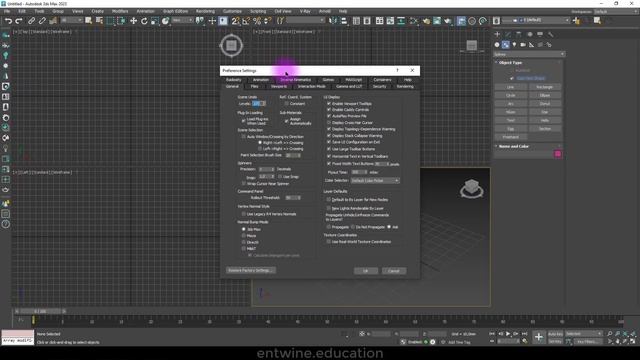Toggle Use Large Toolbar Buttons checkbox
This screenshot has height=360, width=640.
329,149
